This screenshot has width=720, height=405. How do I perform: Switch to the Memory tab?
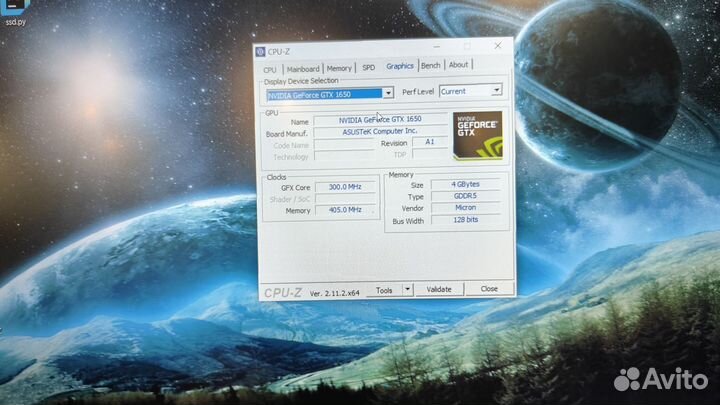point(339,68)
